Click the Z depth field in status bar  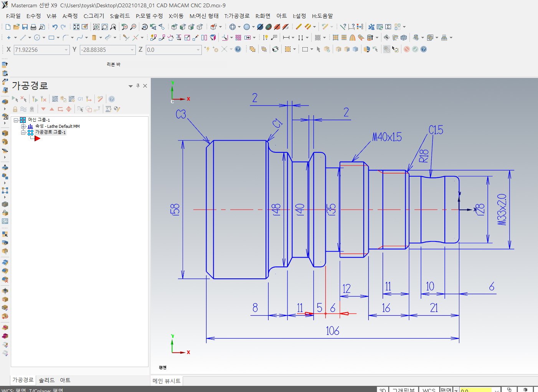[475, 390]
